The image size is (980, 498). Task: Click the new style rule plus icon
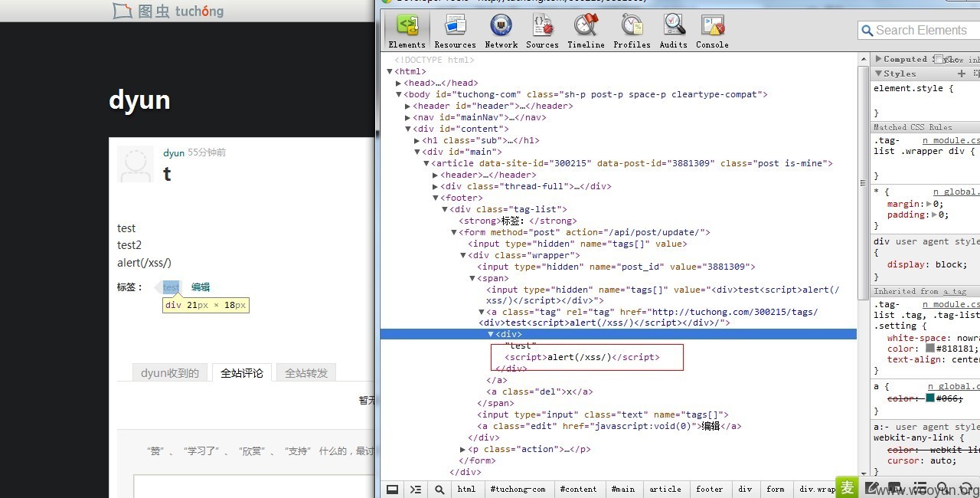(x=962, y=74)
